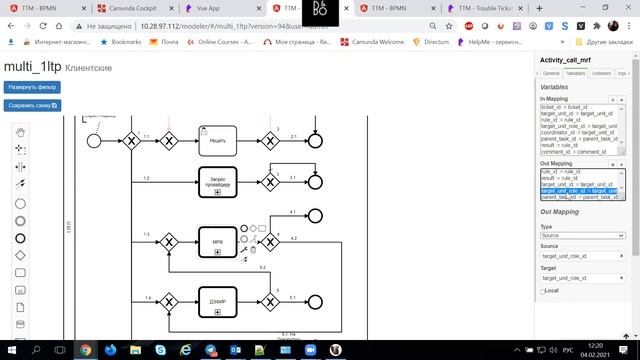Append task from МРФ context pad

coord(262,228)
